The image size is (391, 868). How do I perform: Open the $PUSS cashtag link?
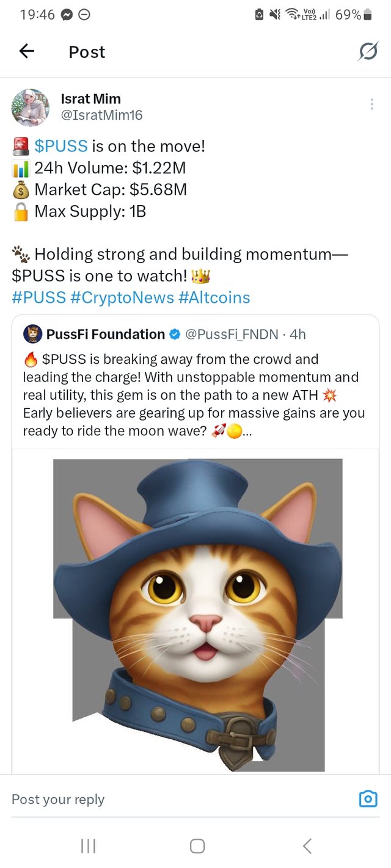[62, 146]
